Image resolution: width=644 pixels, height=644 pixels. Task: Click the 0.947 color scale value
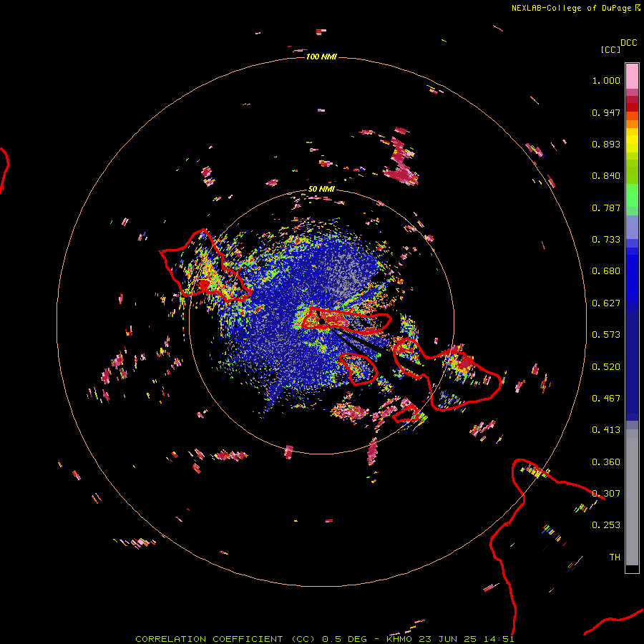coord(606,112)
